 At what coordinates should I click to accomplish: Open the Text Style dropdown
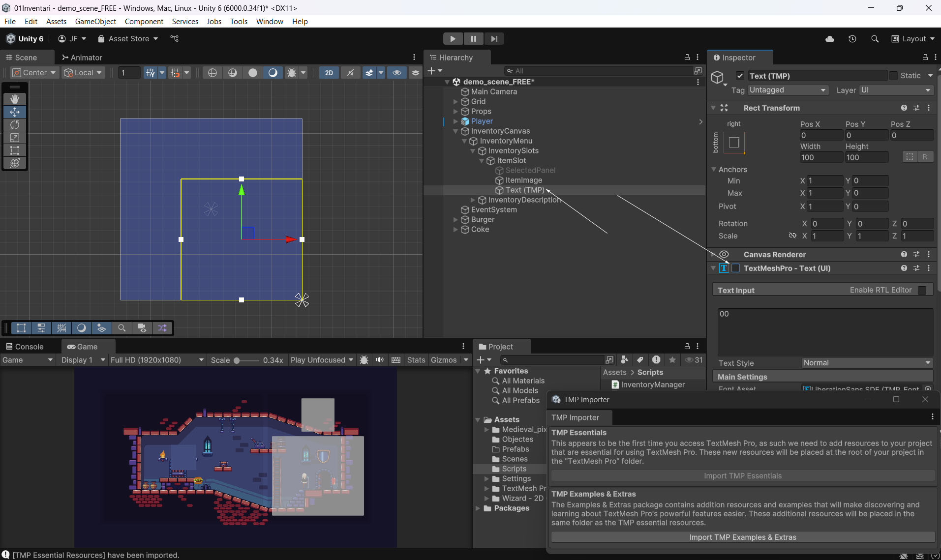click(867, 363)
